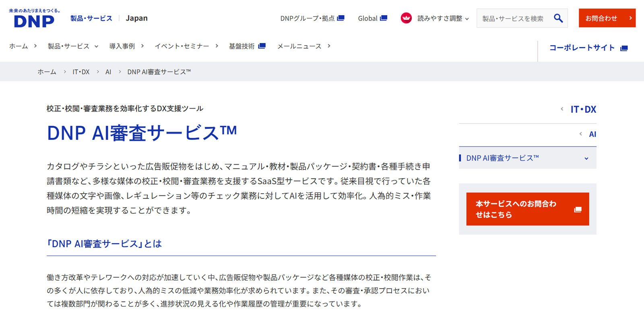Expand 製品・サービス navigation menu

point(73,46)
